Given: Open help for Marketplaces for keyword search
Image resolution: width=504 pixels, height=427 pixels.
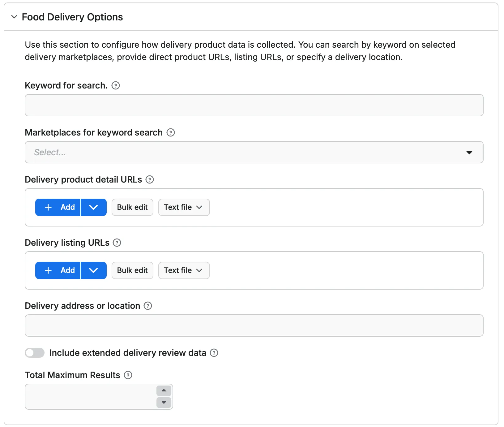Looking at the screenshot, I should click(x=170, y=132).
